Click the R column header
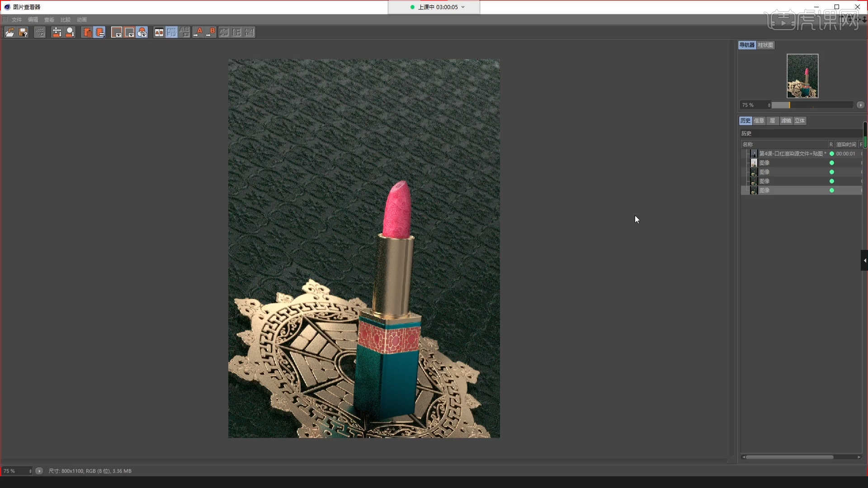The image size is (868, 488). pos(831,144)
